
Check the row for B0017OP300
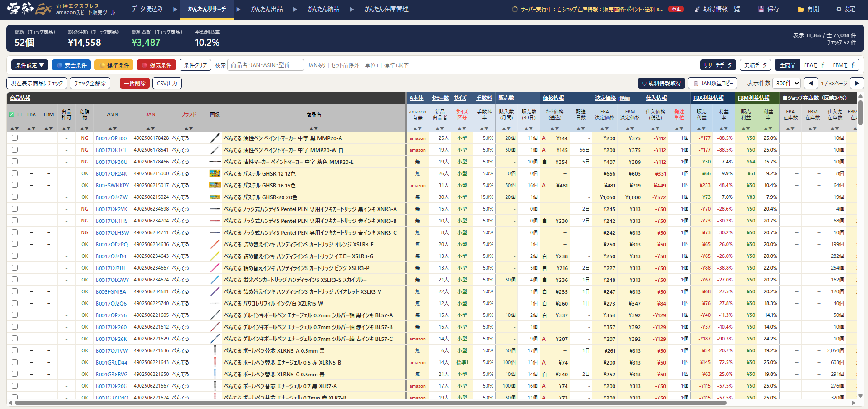tap(15, 138)
